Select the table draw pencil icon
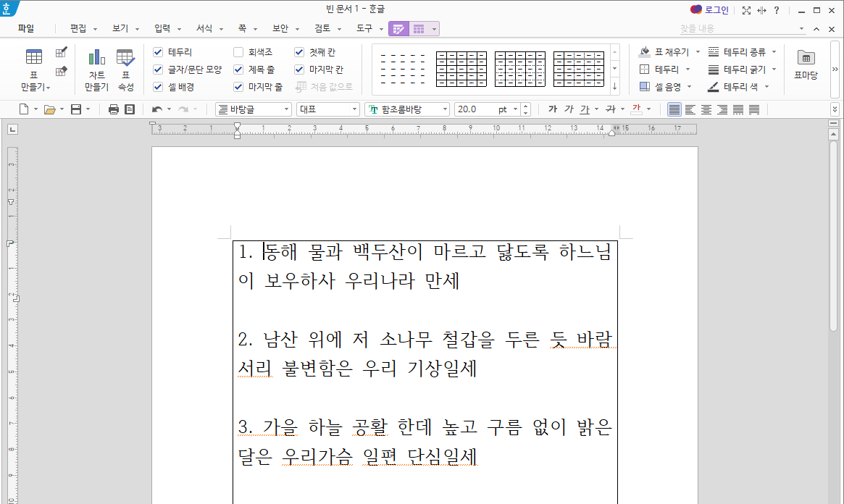Image resolution: width=844 pixels, height=504 pixels. coord(62,52)
